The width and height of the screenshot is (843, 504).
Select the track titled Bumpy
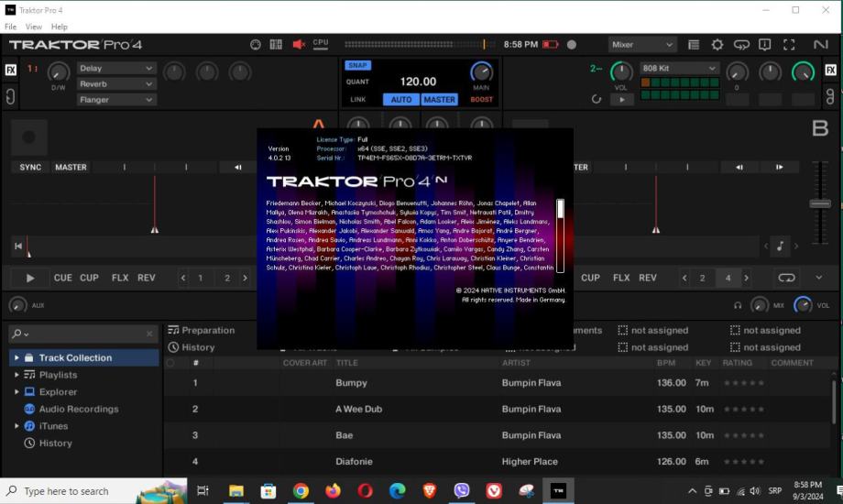[x=351, y=383]
